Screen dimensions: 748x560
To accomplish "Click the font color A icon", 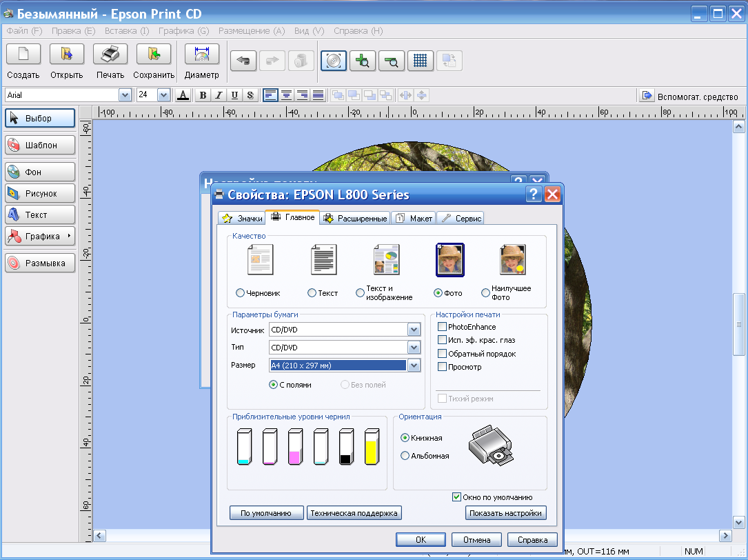I will [x=183, y=95].
